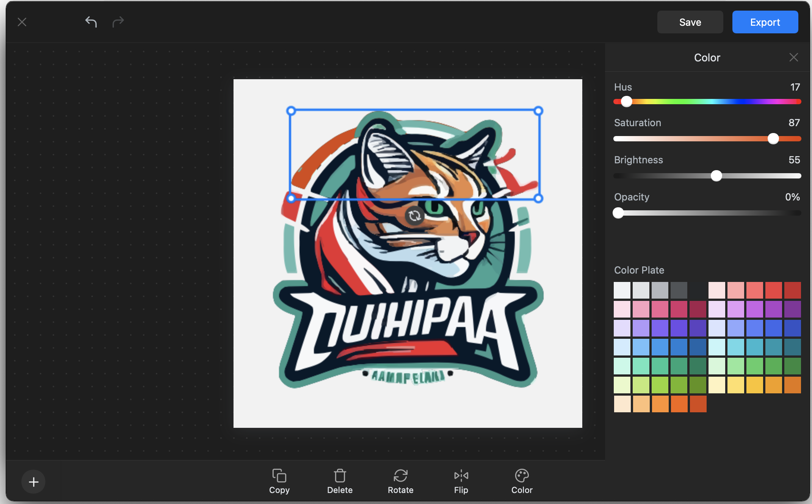812x504 pixels.
Task: Click the plus add button
Action: click(33, 482)
